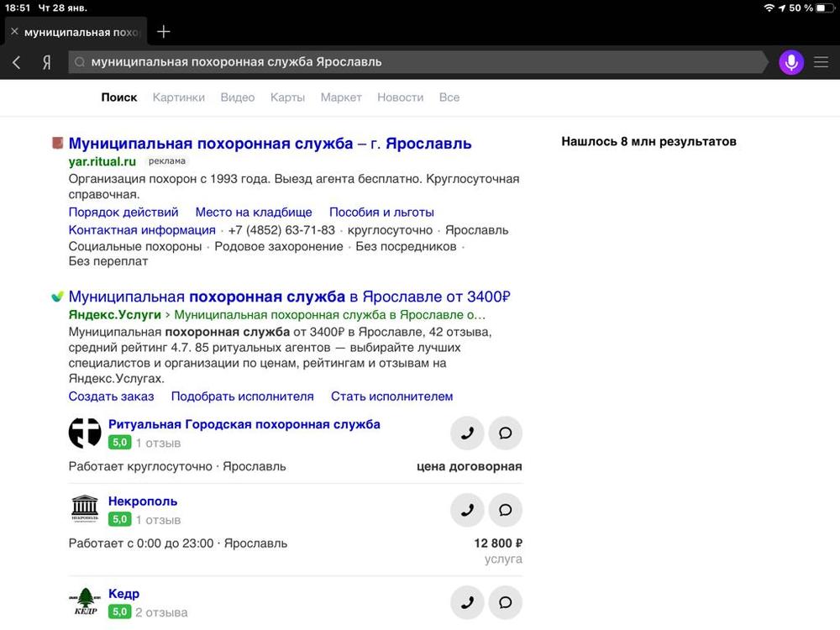Visit the yar.ritual.ru site link
Image resolution: width=840 pixels, height=630 pixels.
[102, 161]
